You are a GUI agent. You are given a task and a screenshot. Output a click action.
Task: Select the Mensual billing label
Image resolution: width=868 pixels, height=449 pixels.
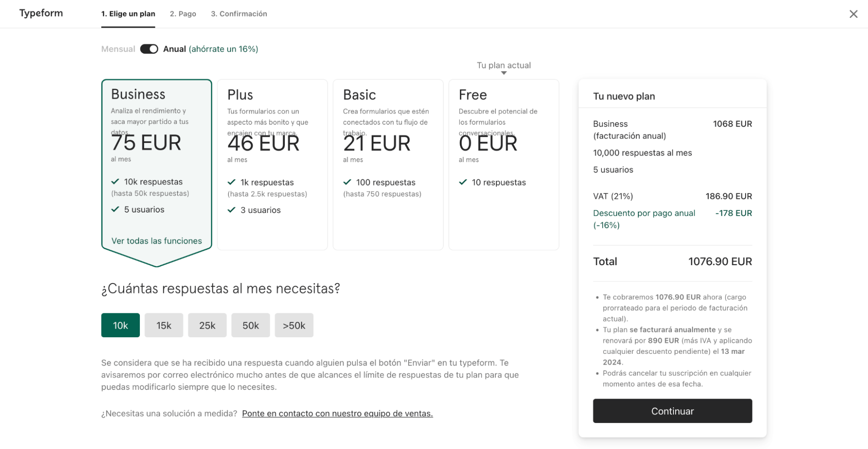tap(118, 49)
